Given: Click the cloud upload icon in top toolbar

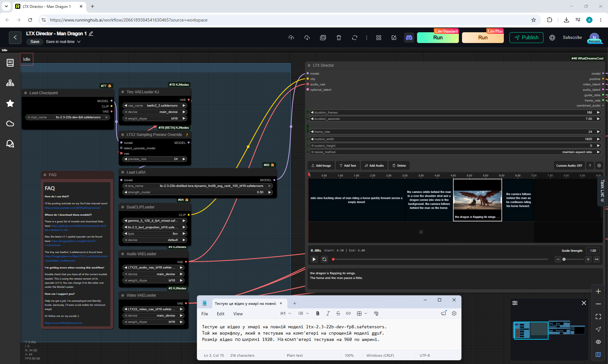Looking at the screenshot, I should (291, 38).
